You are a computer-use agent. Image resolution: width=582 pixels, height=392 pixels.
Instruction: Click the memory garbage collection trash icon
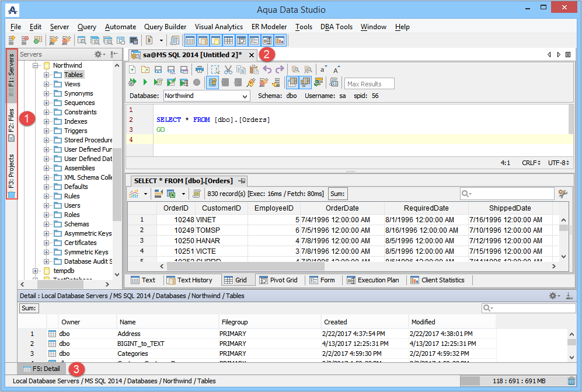tap(571, 381)
